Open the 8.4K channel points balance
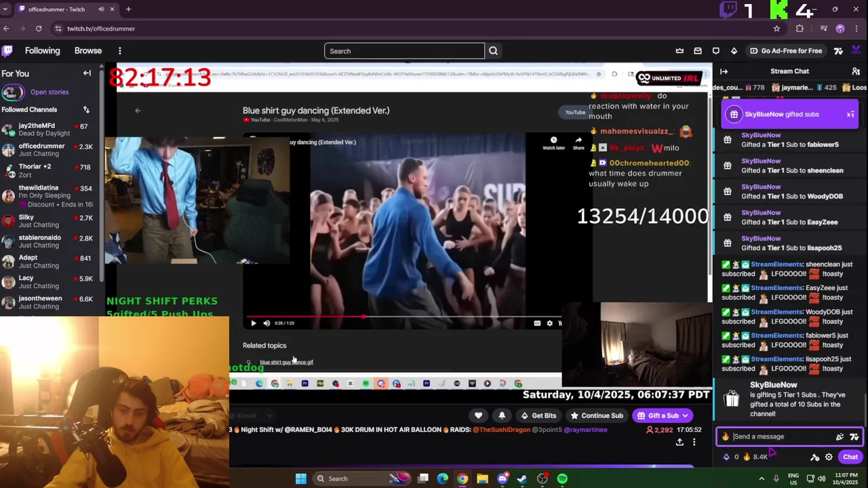Screen dimensions: 868x488 [x=756, y=457]
